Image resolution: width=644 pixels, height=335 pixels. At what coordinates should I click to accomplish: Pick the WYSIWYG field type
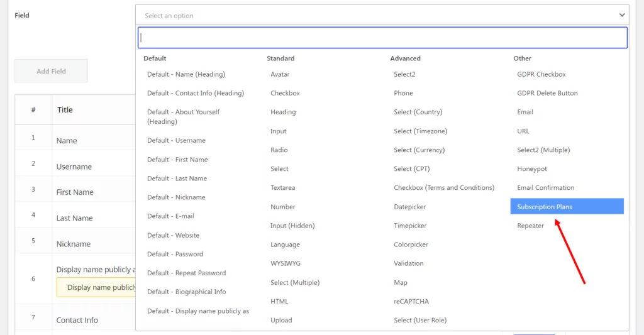coord(286,263)
